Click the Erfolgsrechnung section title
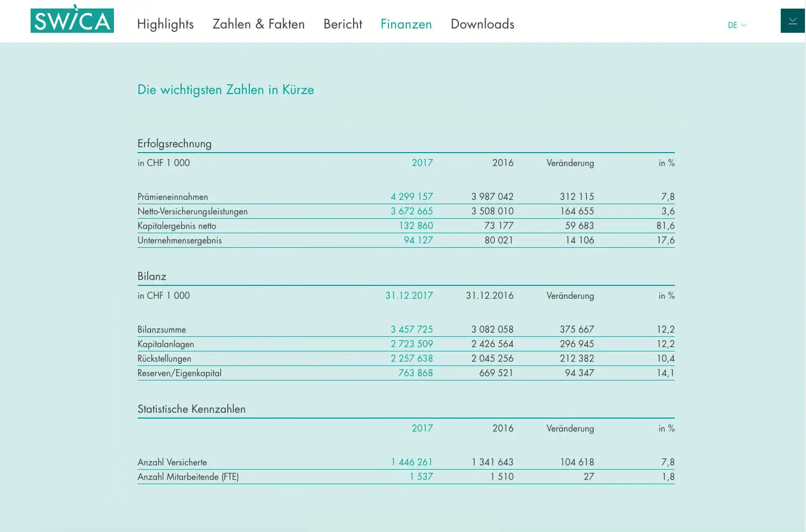The image size is (806, 532). (x=174, y=143)
